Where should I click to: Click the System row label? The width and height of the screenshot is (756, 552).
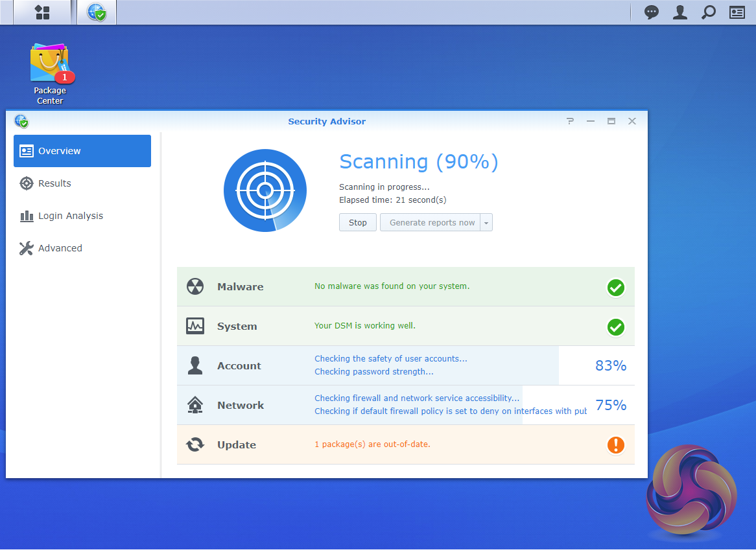click(237, 326)
